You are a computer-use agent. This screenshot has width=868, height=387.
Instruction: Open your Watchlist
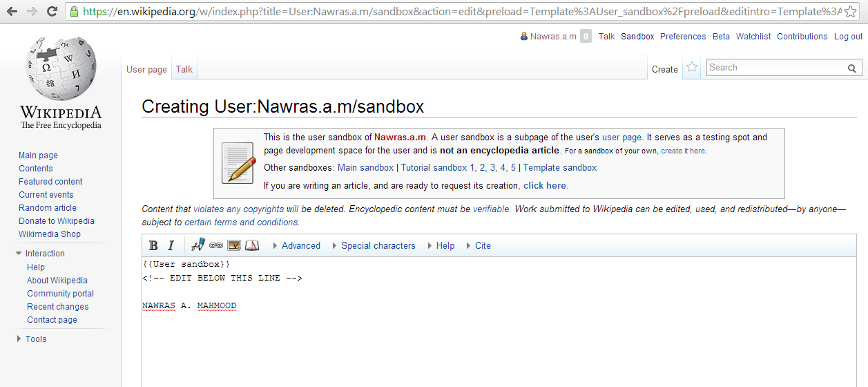[x=753, y=37]
